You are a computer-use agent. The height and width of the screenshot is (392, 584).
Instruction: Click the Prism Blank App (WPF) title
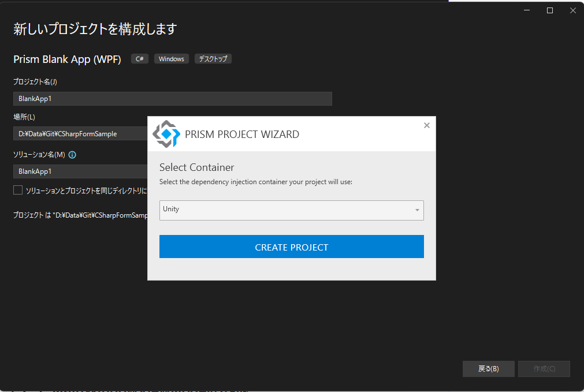(x=67, y=59)
